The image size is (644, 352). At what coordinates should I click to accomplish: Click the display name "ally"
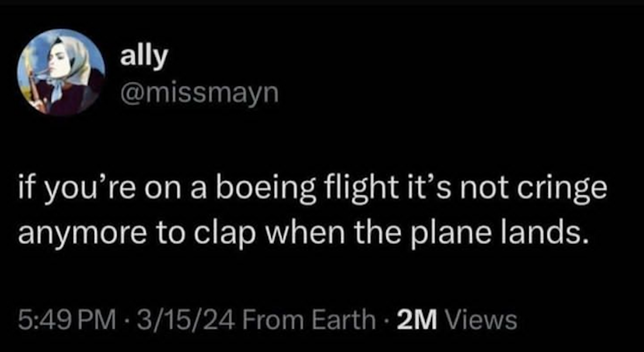point(143,57)
